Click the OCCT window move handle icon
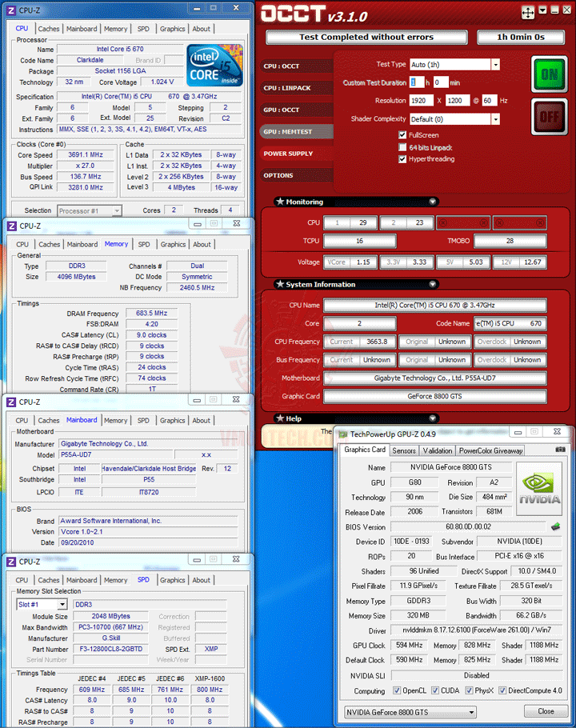576x728 pixels. click(528, 13)
